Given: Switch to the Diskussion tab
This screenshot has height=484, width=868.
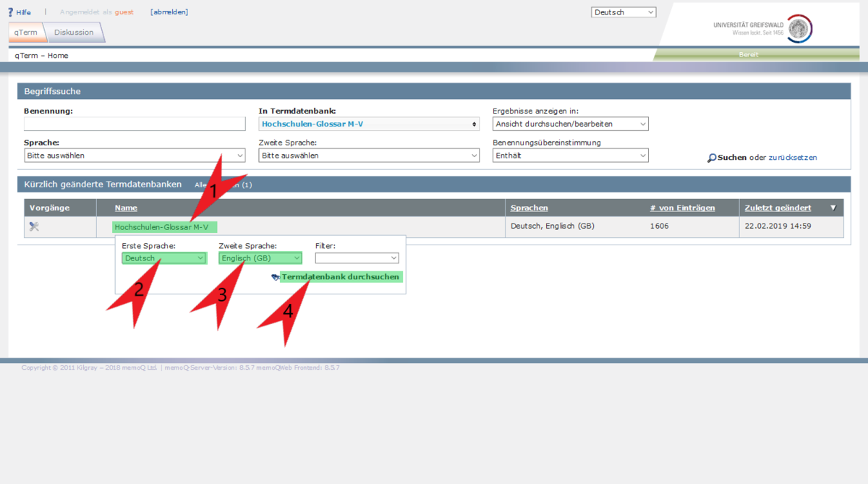Looking at the screenshot, I should point(74,33).
